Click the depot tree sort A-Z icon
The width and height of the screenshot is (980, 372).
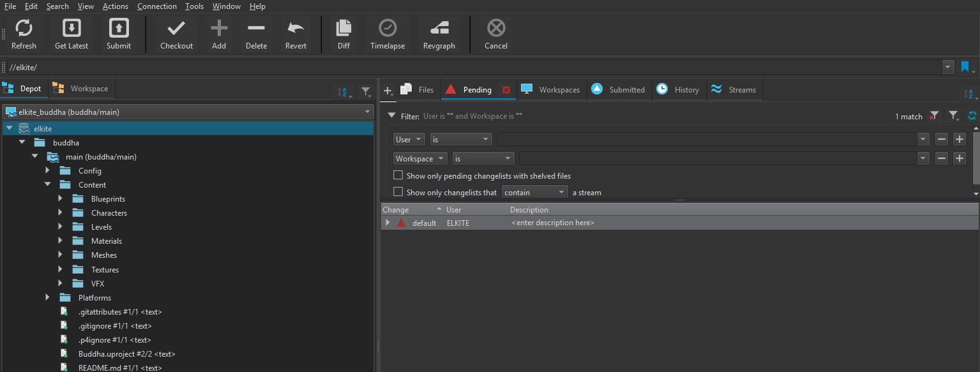343,92
